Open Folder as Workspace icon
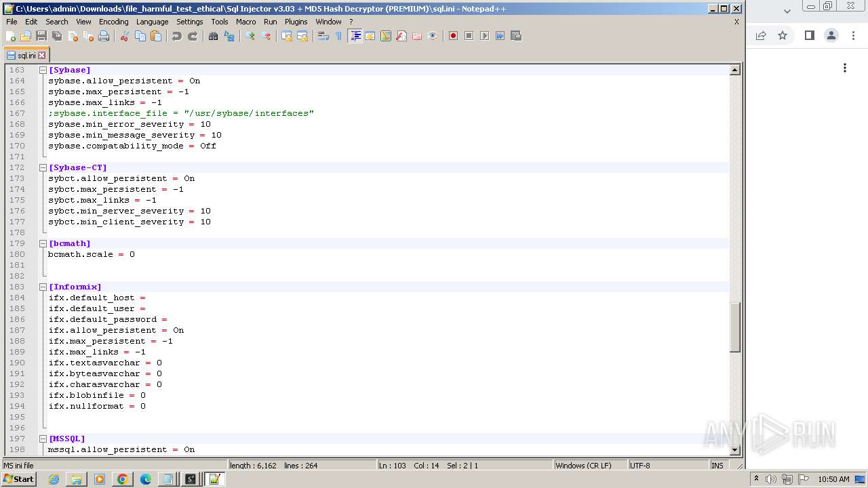 coord(417,36)
